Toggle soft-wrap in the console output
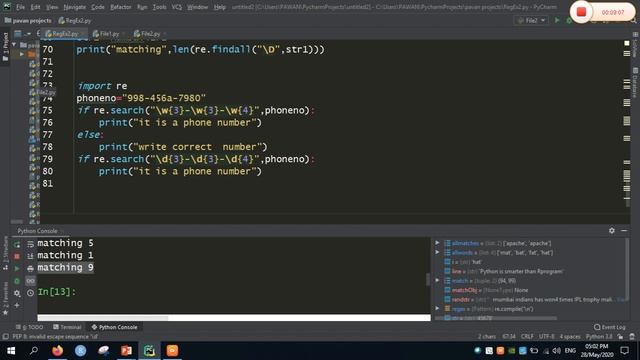Screen dimensions: 640x360 click(x=30, y=244)
